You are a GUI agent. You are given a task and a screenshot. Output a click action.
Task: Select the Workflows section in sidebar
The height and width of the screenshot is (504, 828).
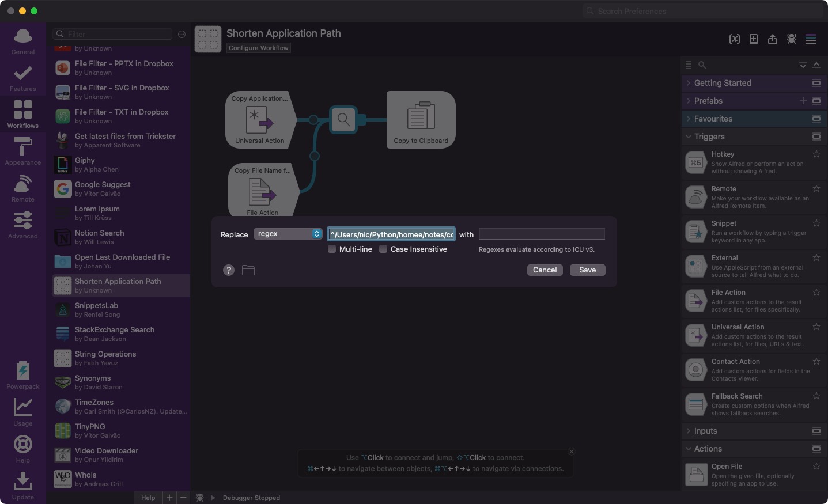point(23,115)
